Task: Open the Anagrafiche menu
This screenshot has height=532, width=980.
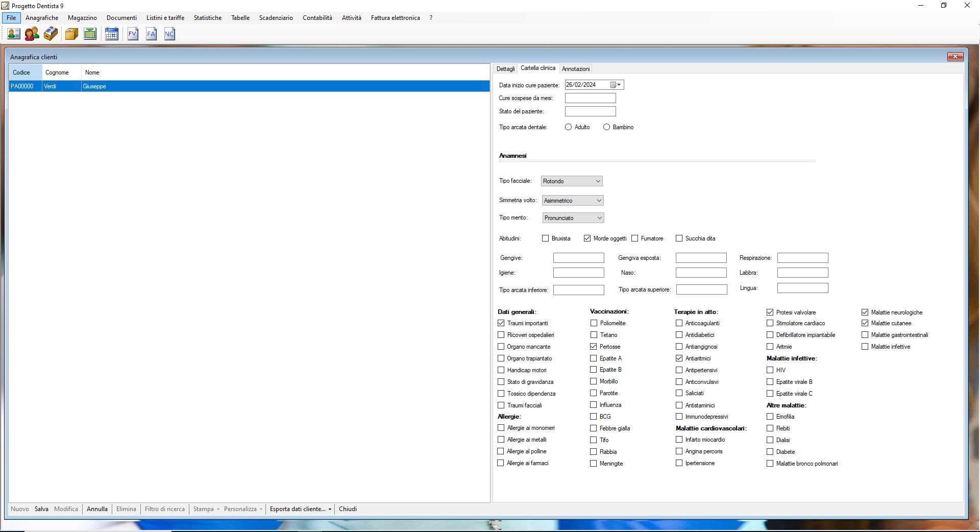Action: 42,18
